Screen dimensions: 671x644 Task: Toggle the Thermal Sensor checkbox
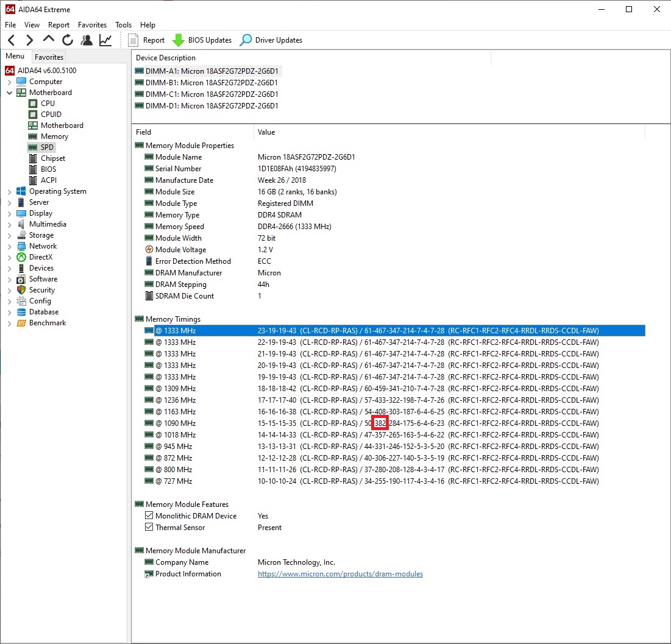(149, 527)
